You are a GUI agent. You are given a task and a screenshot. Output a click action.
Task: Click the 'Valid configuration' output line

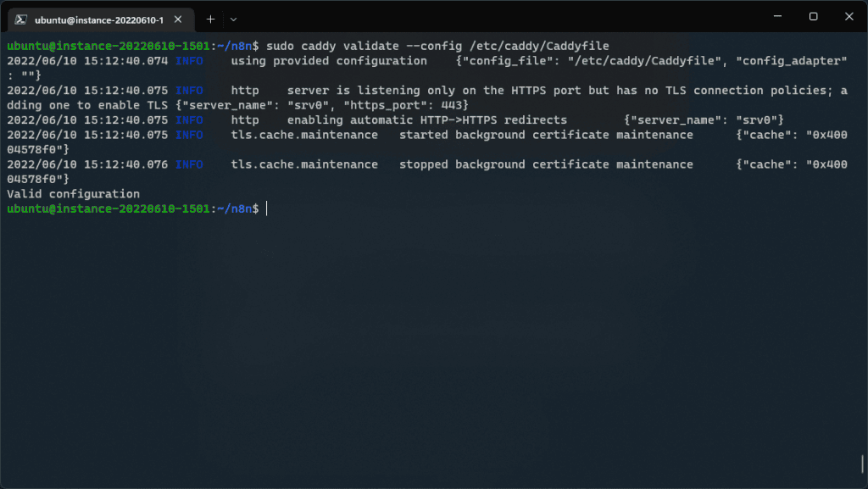click(x=73, y=194)
